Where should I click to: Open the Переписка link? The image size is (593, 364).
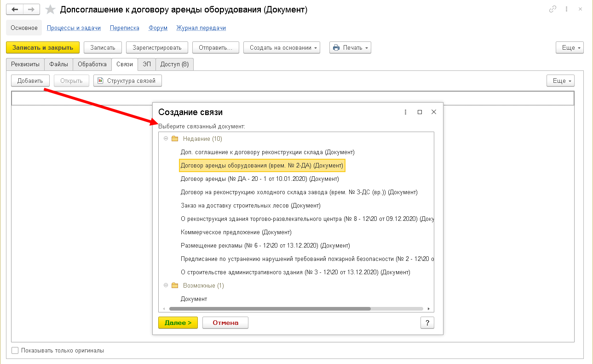coord(125,28)
